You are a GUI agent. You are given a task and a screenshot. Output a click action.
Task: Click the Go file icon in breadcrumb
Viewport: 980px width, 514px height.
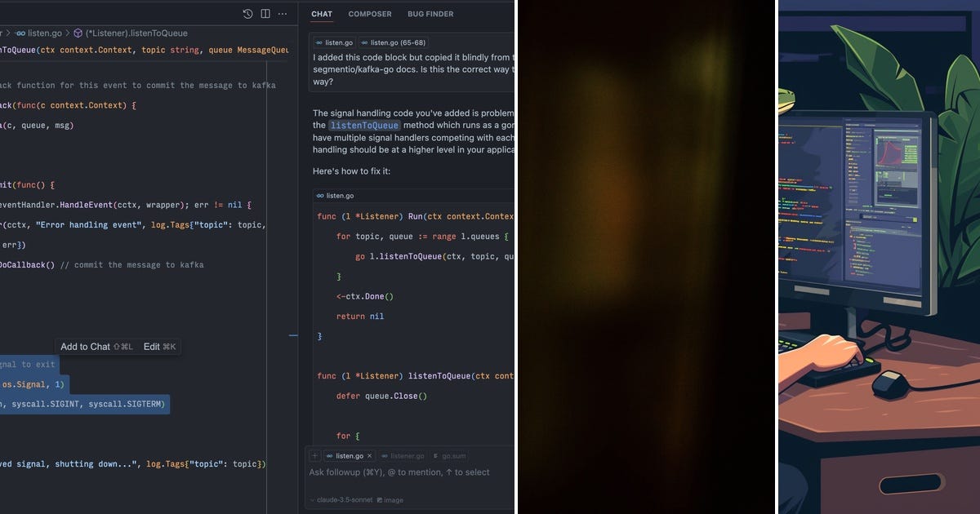click(x=21, y=33)
